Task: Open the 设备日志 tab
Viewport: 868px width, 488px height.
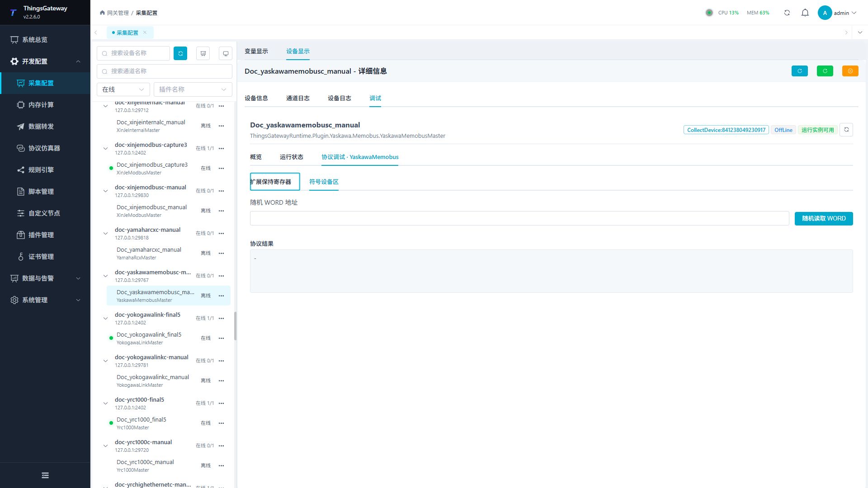Action: [x=340, y=98]
